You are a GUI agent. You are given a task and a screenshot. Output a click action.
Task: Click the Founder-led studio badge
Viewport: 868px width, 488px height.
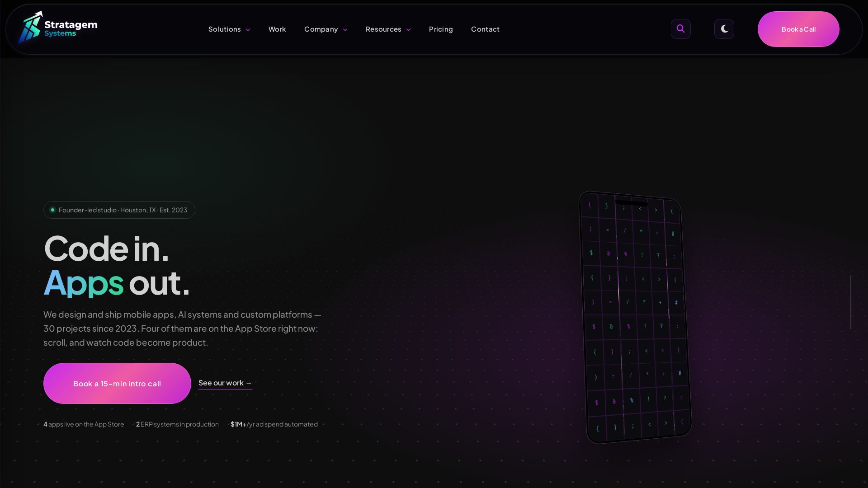click(x=119, y=210)
